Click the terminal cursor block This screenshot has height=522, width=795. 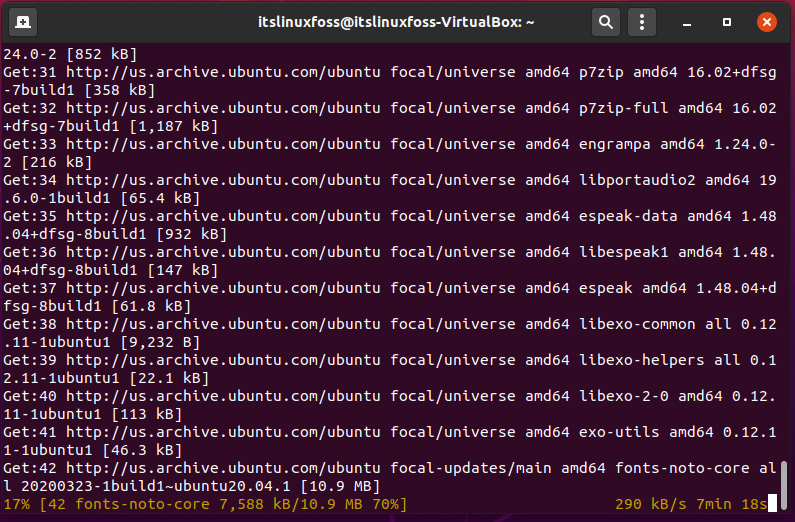tap(772, 504)
